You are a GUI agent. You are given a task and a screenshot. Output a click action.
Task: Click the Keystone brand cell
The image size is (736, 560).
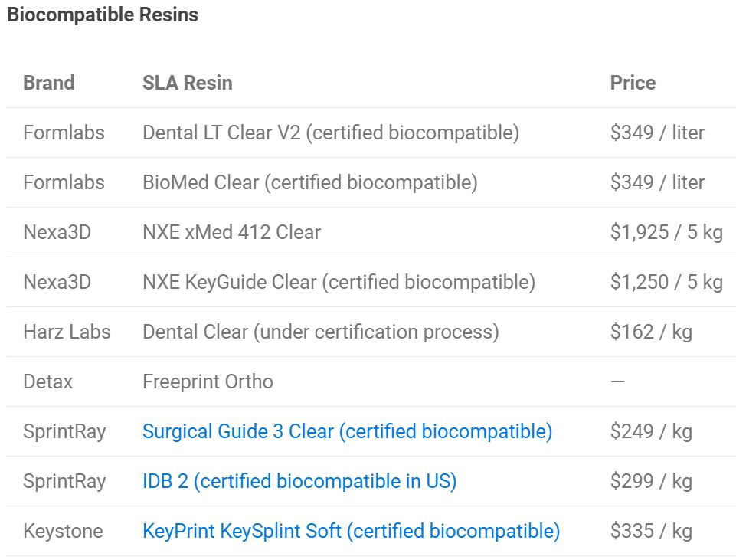point(63,531)
